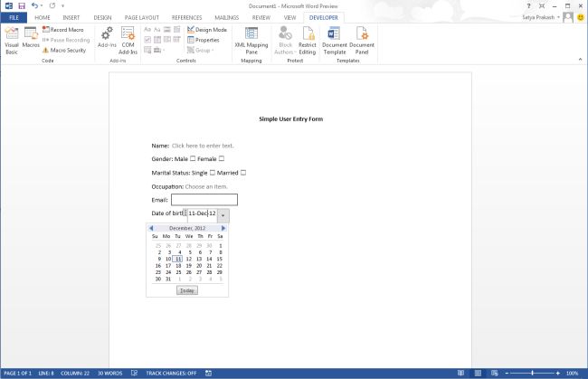Select December 25 in the calendar
Screen dimensions: 588x379
click(178, 272)
